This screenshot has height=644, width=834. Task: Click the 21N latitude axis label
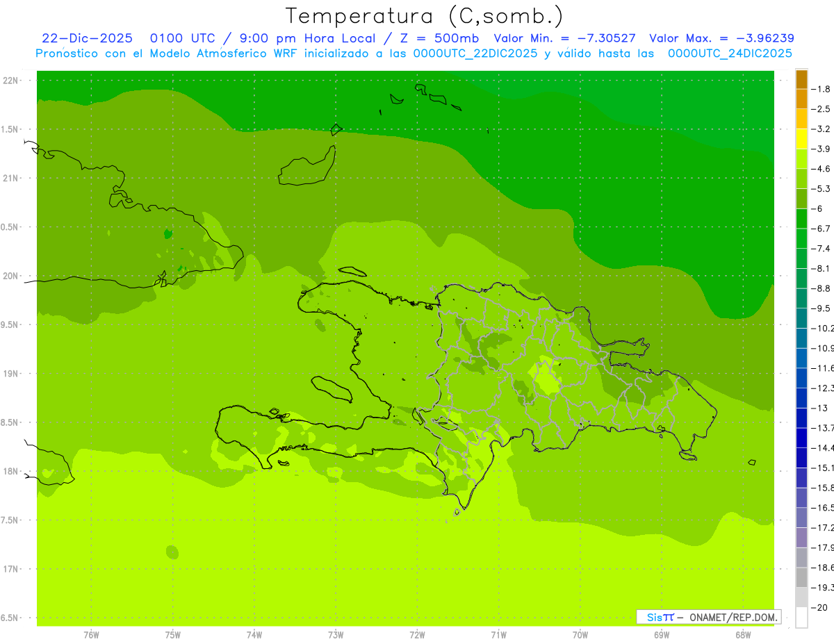(11, 178)
